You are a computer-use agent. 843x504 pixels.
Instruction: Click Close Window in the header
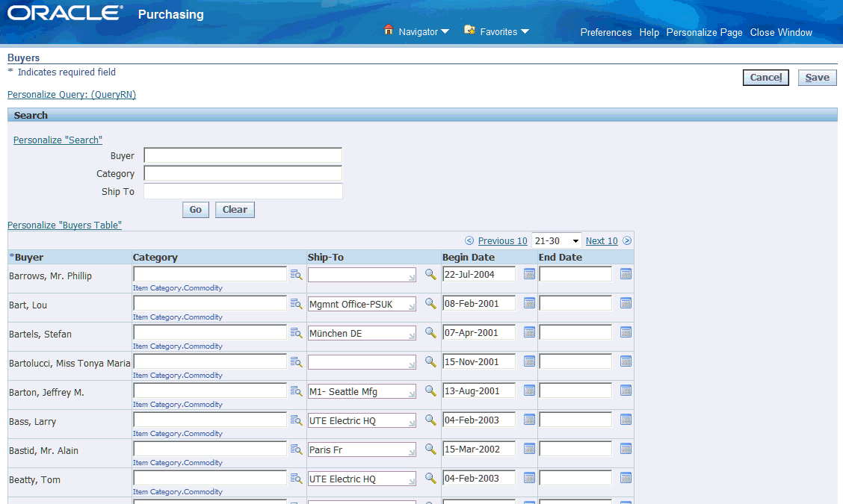point(781,32)
